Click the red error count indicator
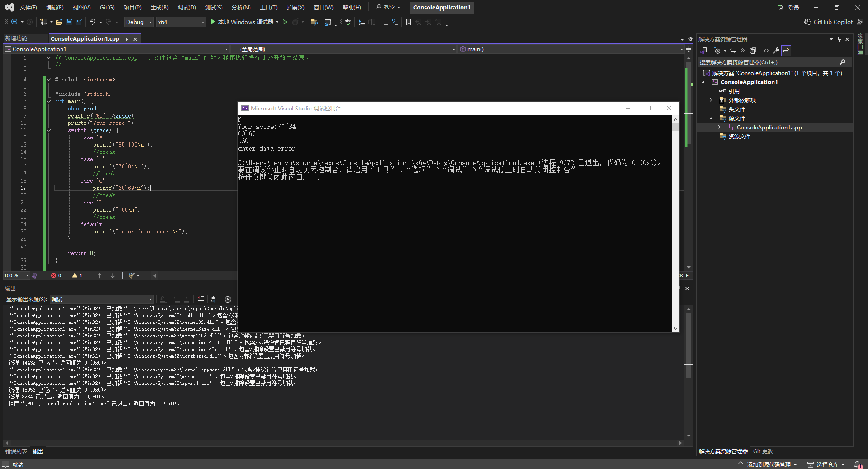Screen dimensions: 868x469 pos(56,275)
